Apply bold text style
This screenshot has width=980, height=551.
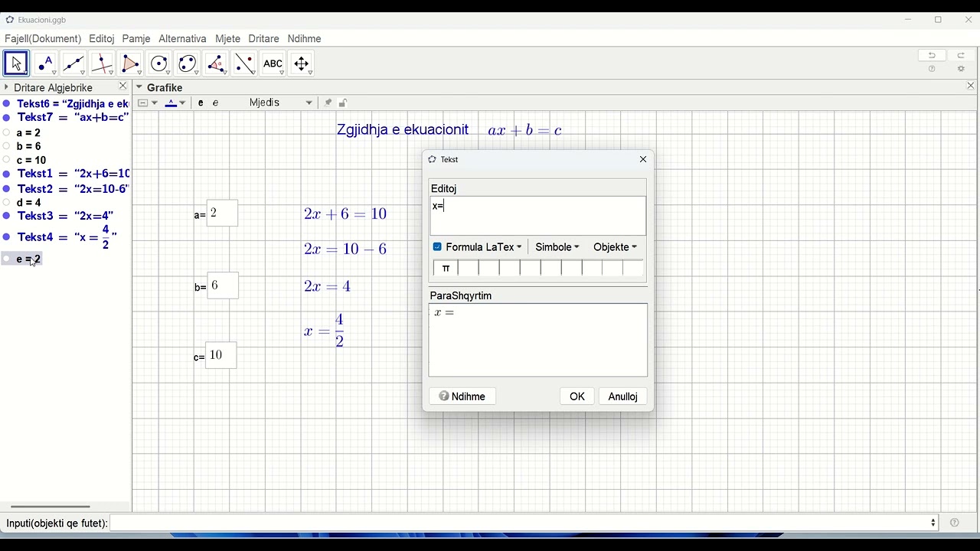point(201,103)
